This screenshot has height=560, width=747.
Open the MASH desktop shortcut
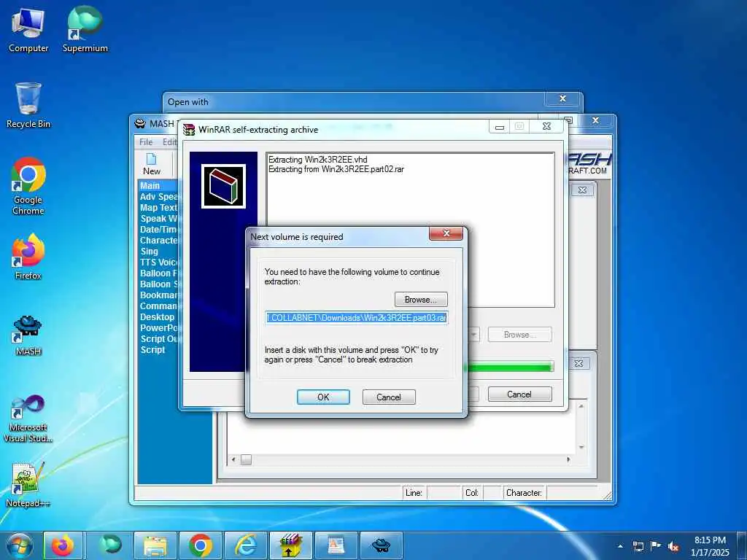[x=28, y=335]
